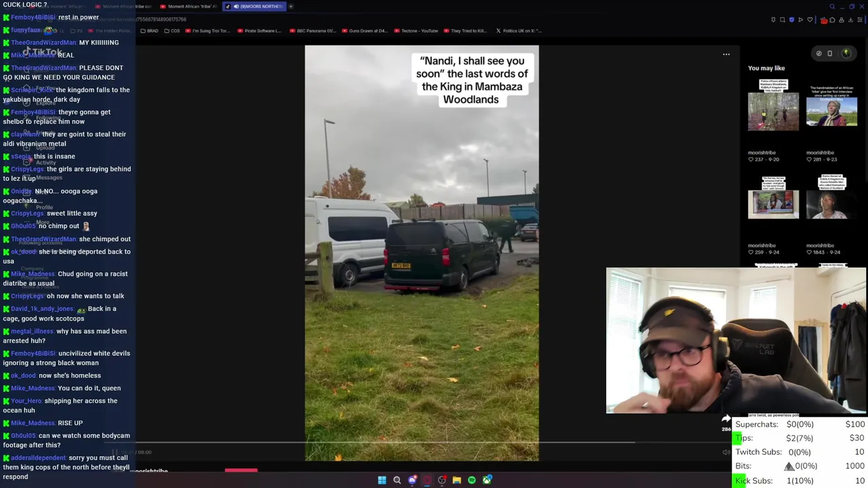Click the phone get-app icon top right
Image resolution: width=868 pixels, height=488 pixels.
[x=829, y=54]
